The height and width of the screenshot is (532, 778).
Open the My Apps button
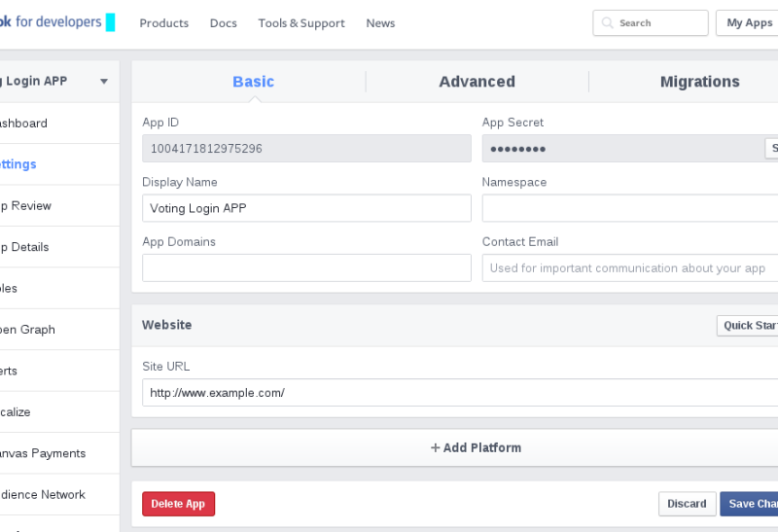747,22
